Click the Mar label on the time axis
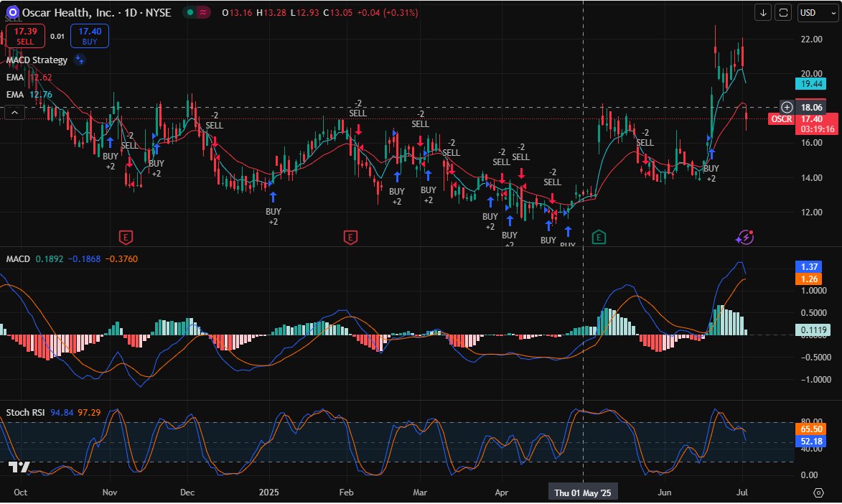The height and width of the screenshot is (504, 842). point(420,493)
